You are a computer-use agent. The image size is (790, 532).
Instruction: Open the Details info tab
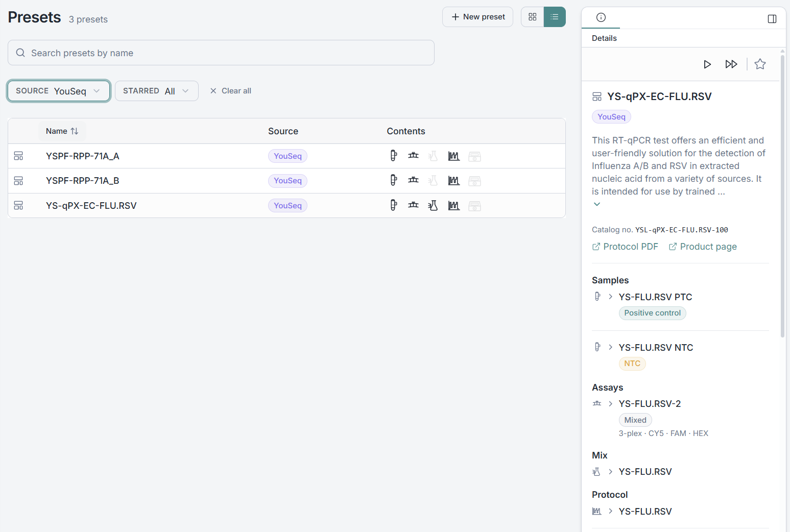click(601, 17)
